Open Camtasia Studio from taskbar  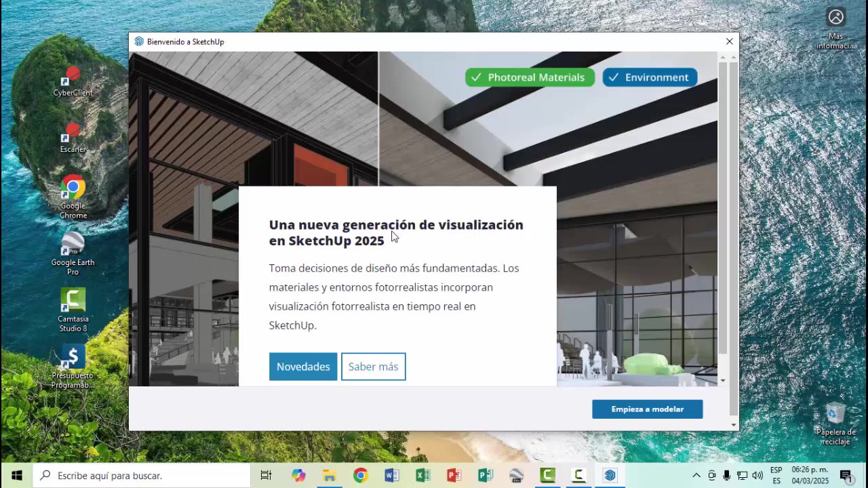pyautogui.click(x=548, y=476)
